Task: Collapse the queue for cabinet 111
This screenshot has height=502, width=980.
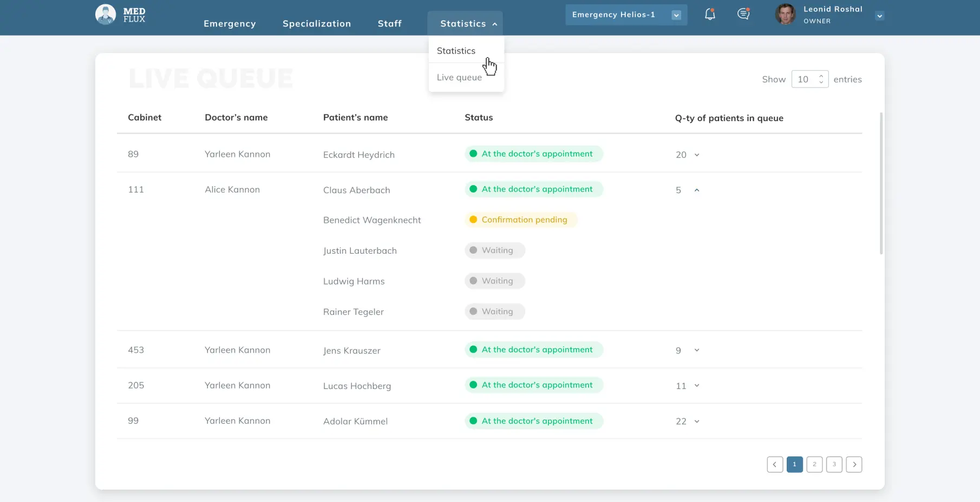Action: click(x=697, y=190)
